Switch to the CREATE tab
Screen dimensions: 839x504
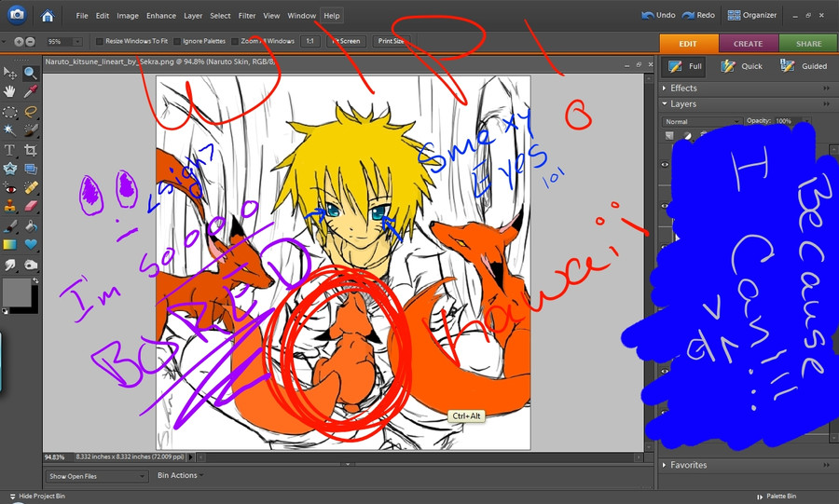click(x=748, y=44)
